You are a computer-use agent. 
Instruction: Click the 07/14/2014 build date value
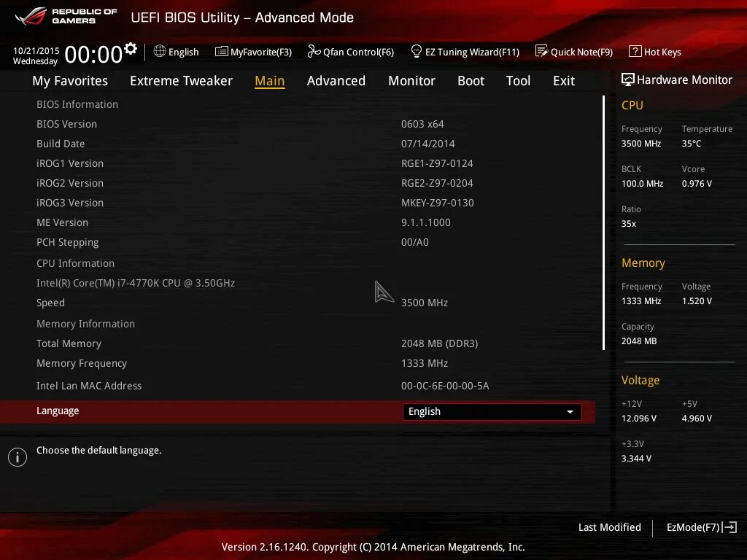coord(427,144)
